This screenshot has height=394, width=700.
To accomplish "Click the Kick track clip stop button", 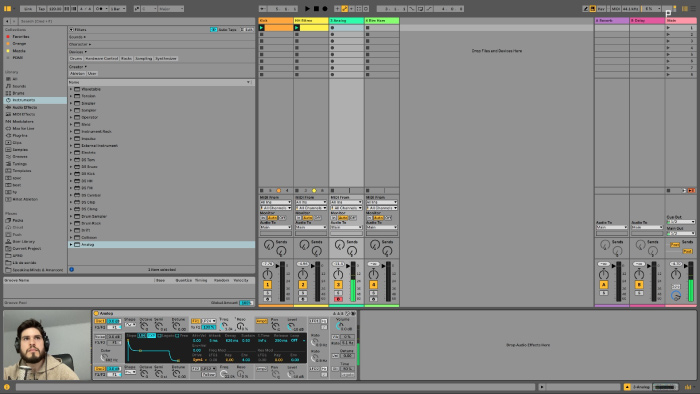I will coord(262,191).
